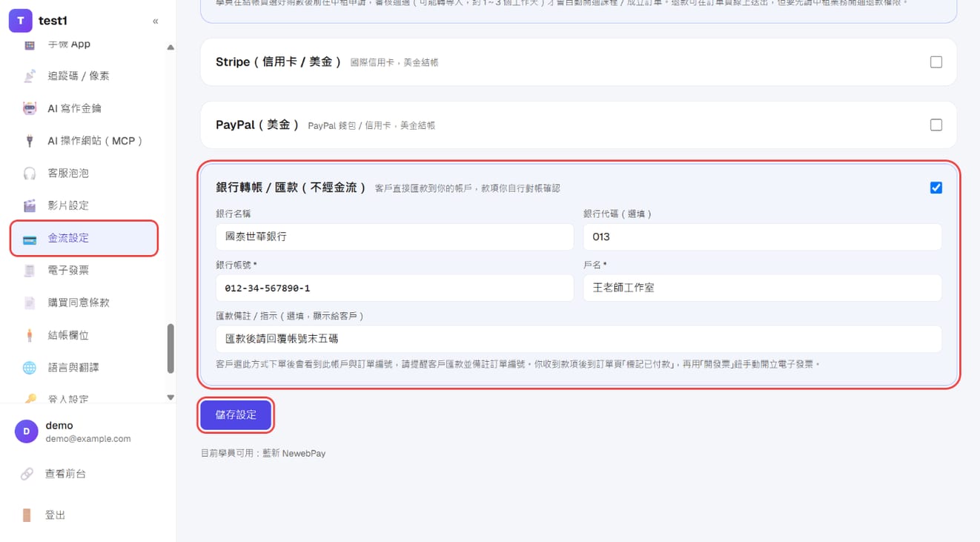The image size is (980, 542).
Task: Click the Stripe（信用卡 / 美金）heading
Action: click(279, 62)
